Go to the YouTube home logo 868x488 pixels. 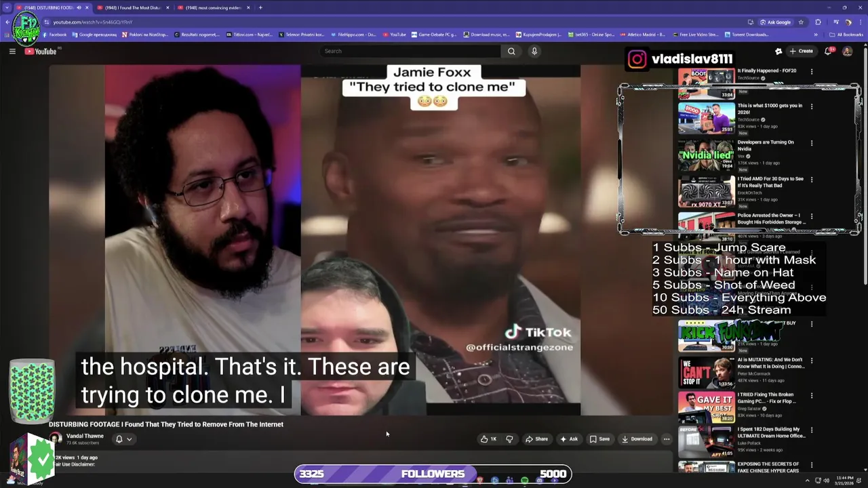(x=41, y=52)
